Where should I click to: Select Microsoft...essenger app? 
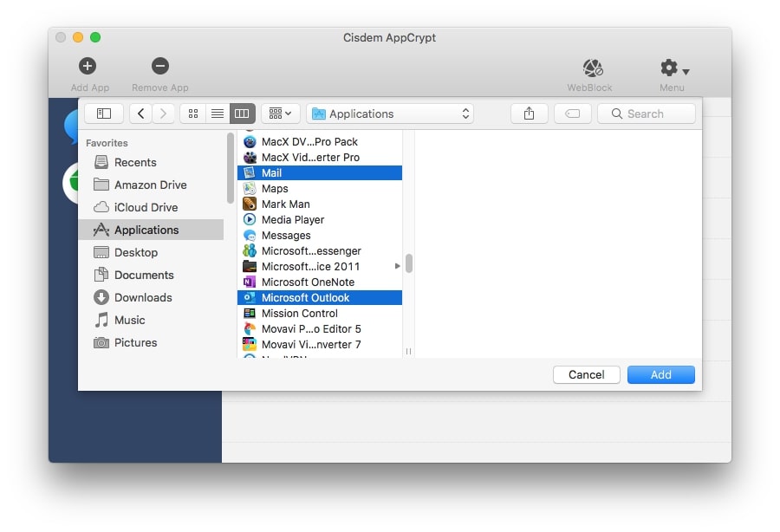coord(320,250)
